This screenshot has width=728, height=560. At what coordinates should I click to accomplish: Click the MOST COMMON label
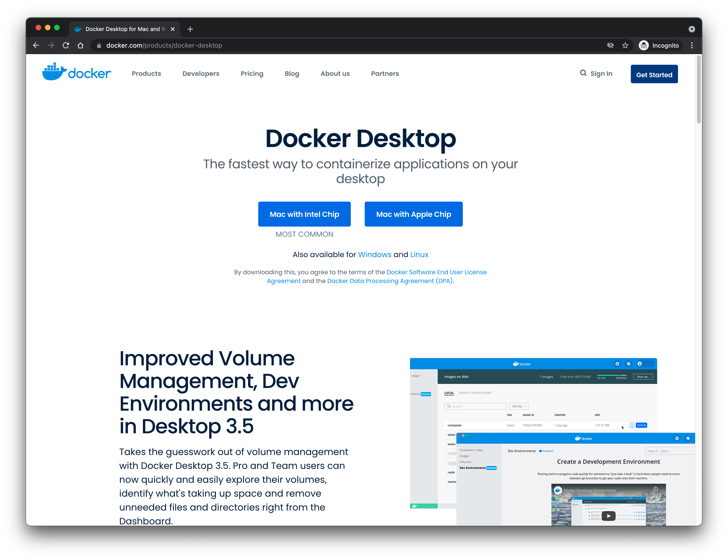pyautogui.click(x=304, y=234)
